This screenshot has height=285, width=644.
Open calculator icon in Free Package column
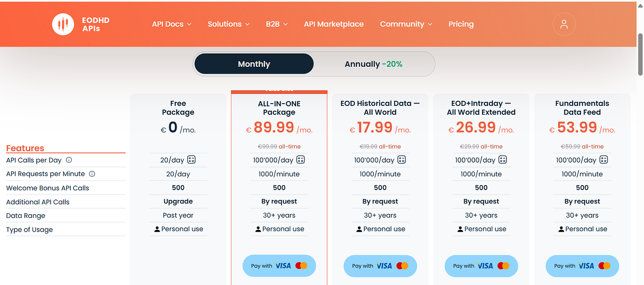click(x=191, y=160)
